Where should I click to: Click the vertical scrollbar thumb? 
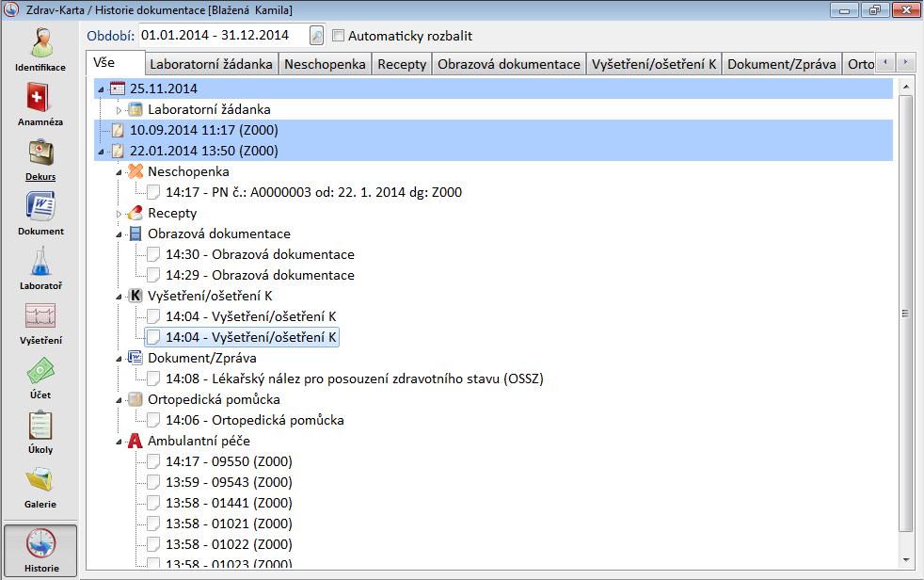906,313
